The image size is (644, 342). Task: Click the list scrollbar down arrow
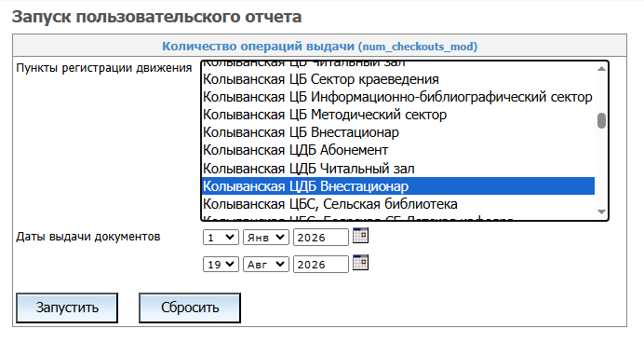[601, 212]
